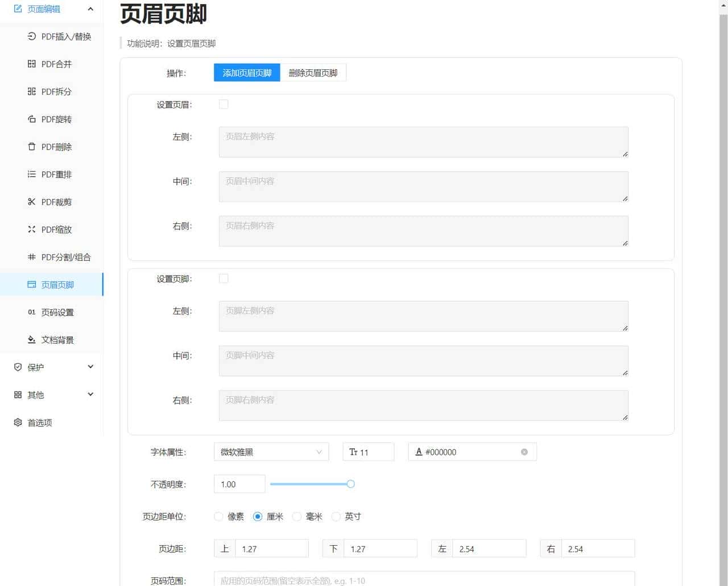Open the PDF删除 tool
728x586 pixels.
coord(56,147)
